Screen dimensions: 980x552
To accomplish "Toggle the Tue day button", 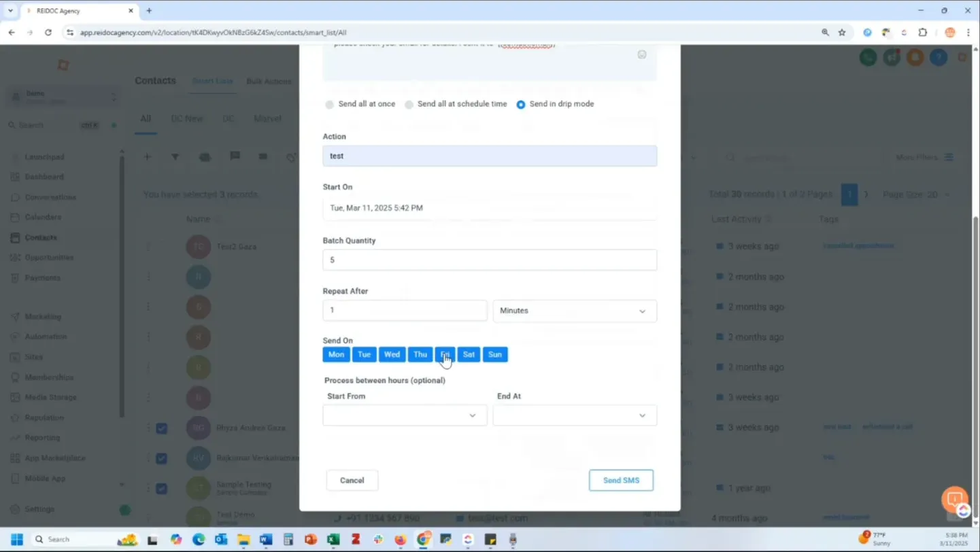I will (364, 355).
